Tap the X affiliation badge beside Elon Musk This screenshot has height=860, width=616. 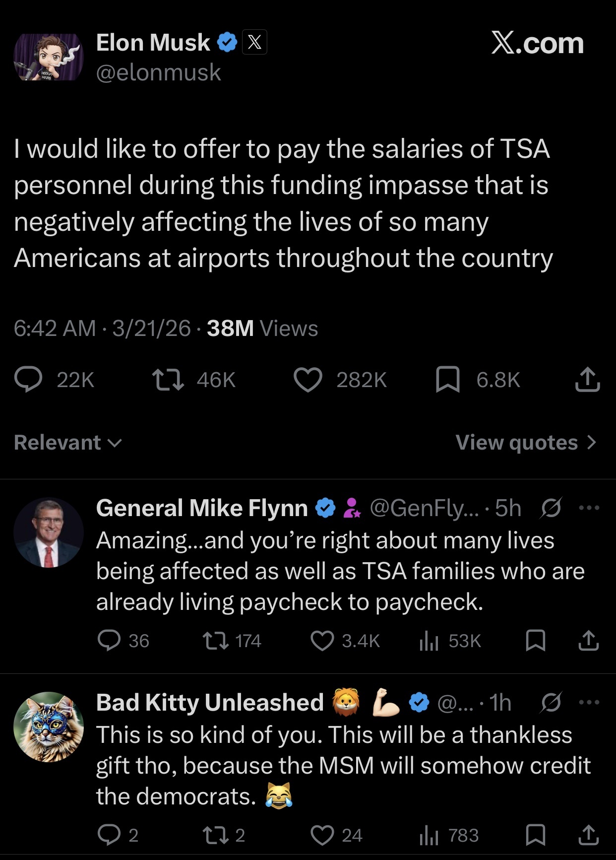254,42
